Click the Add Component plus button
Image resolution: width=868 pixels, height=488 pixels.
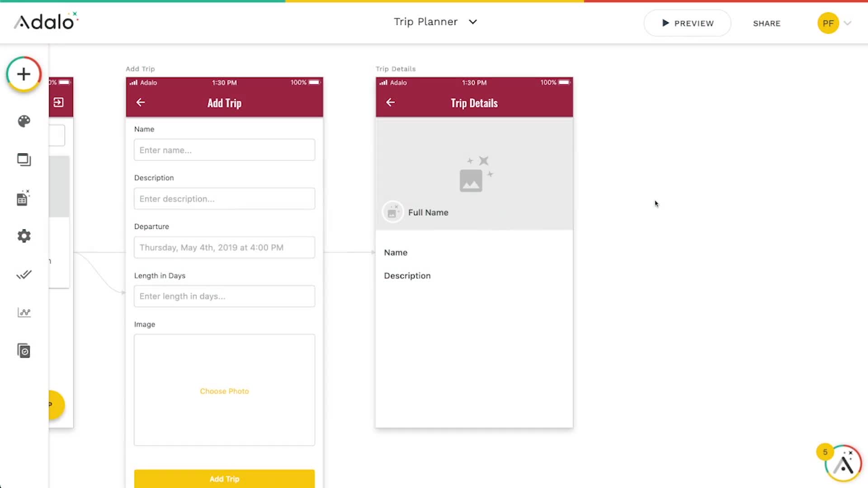click(24, 74)
